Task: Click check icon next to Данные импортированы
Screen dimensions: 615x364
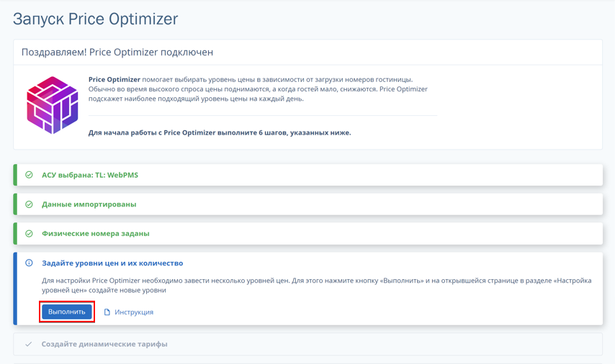Action: (29, 204)
